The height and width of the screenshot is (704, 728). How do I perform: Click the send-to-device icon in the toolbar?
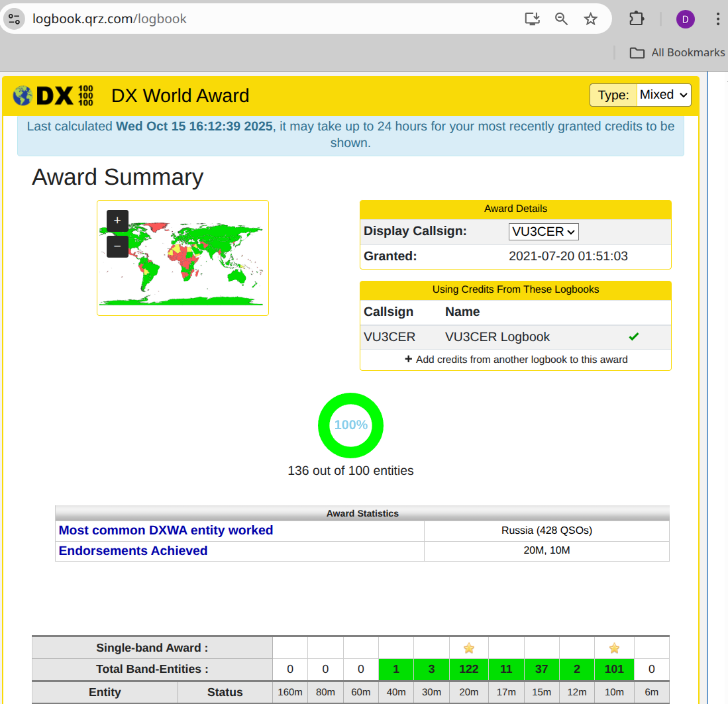pos(532,19)
